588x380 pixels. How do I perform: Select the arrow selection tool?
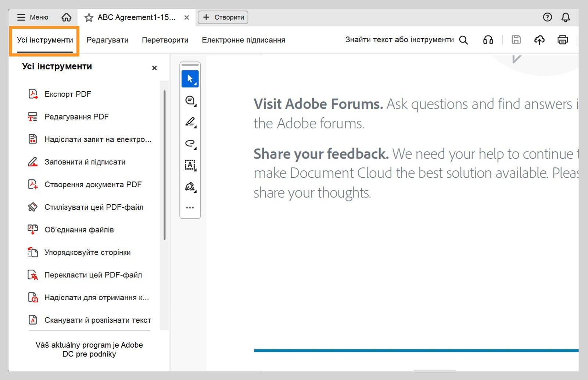point(190,79)
